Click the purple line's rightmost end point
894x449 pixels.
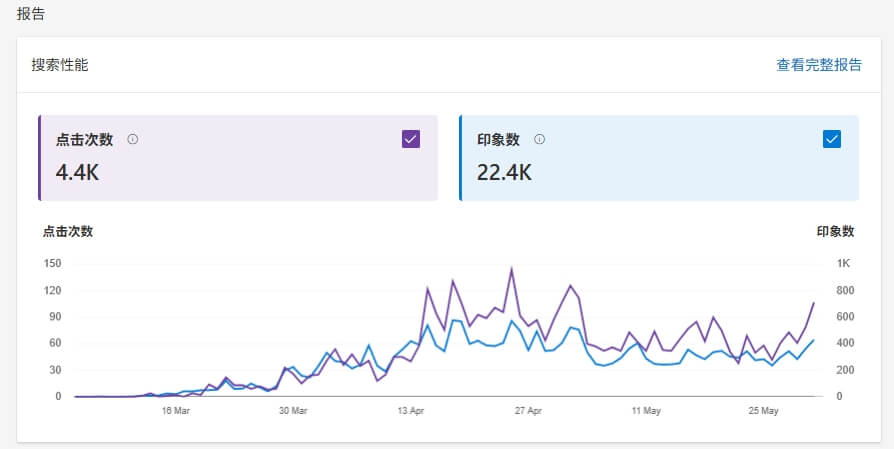click(813, 302)
